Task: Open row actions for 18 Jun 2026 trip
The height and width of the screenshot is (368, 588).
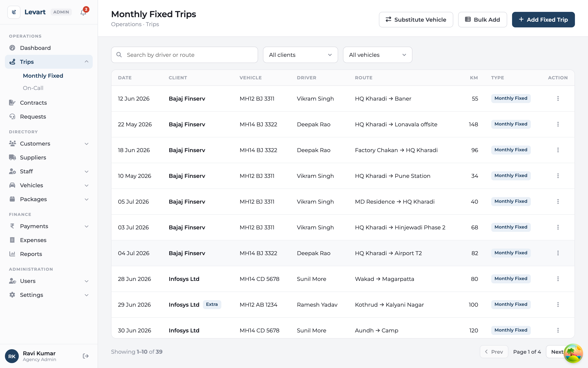Action: 558,150
